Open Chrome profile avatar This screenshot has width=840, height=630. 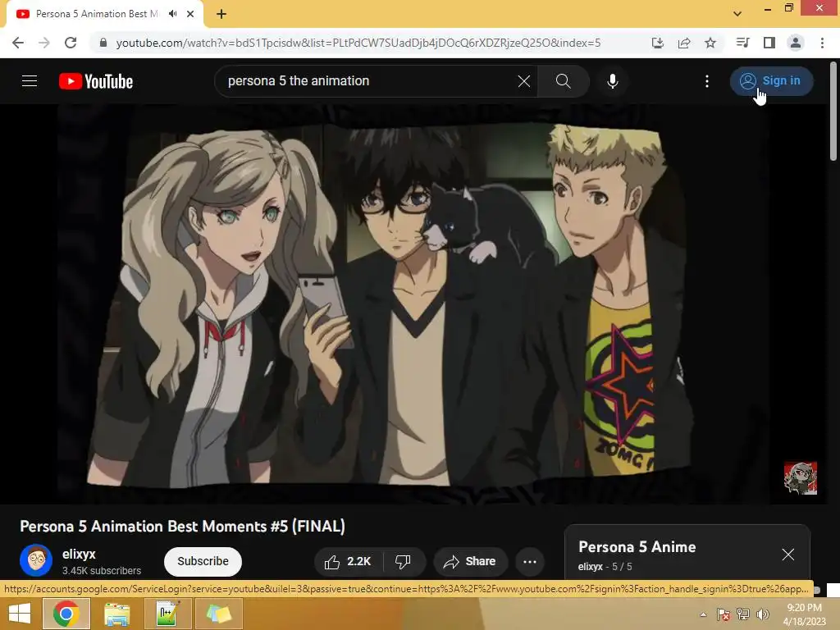796,43
